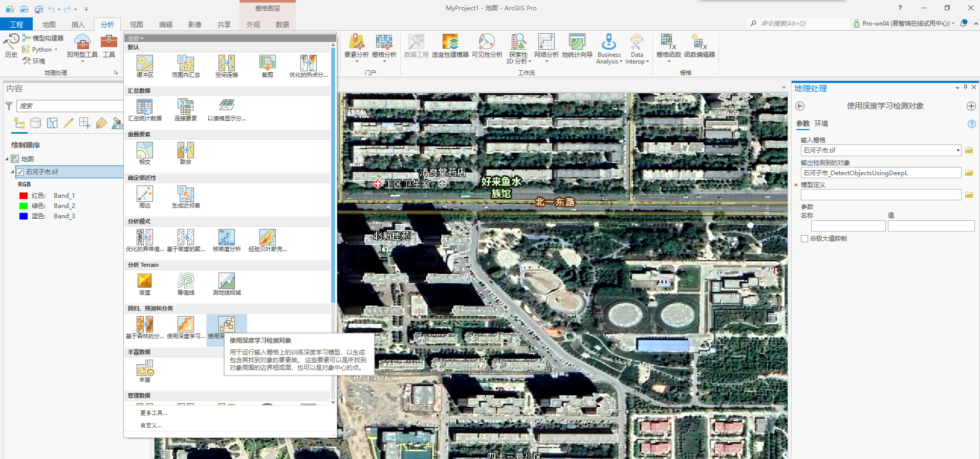
Task: Click the 裁剪 (Clip) tool icon
Action: [x=267, y=64]
